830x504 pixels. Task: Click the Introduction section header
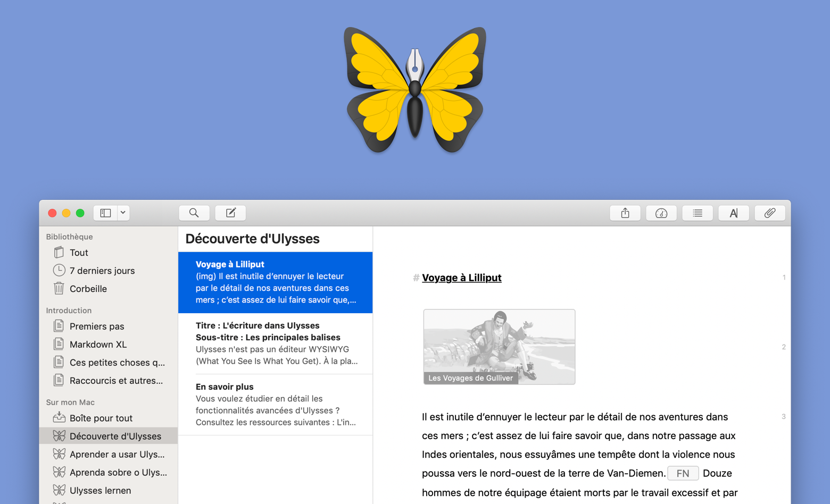tap(69, 310)
